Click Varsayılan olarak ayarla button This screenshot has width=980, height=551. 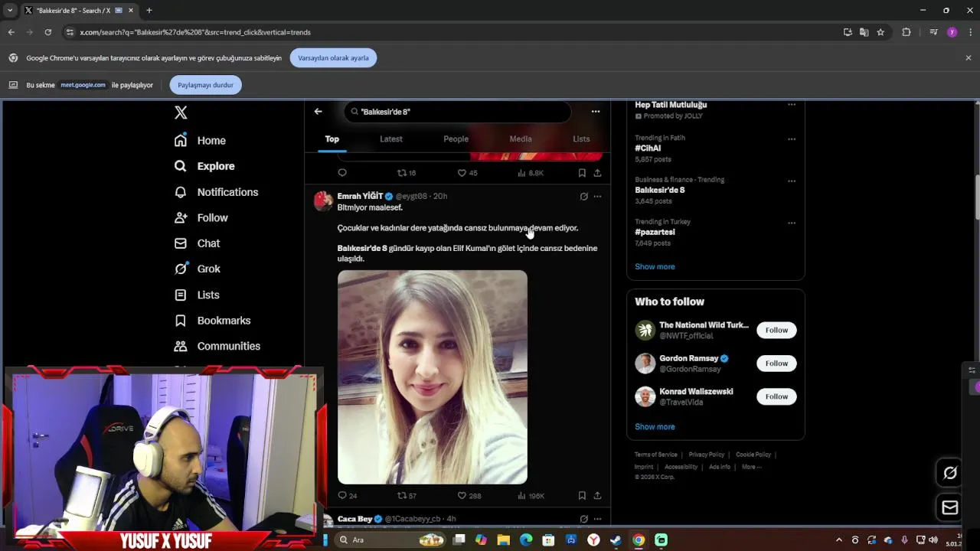click(x=333, y=58)
